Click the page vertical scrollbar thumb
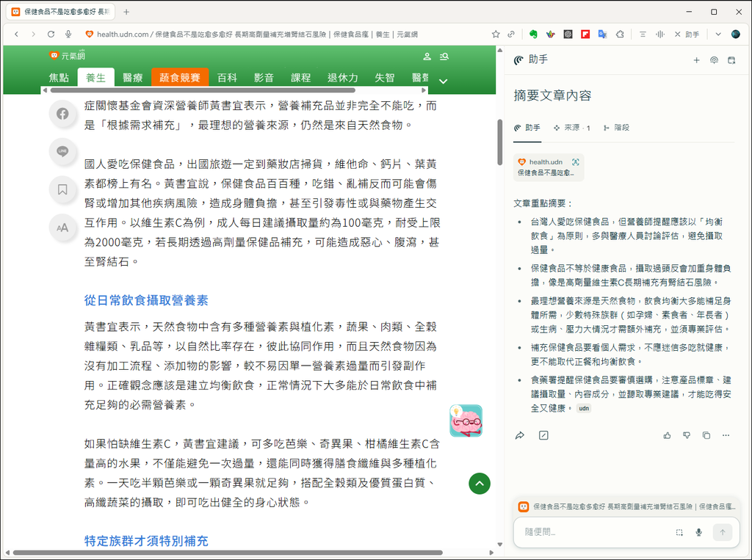The height and width of the screenshot is (560, 752). [499, 142]
